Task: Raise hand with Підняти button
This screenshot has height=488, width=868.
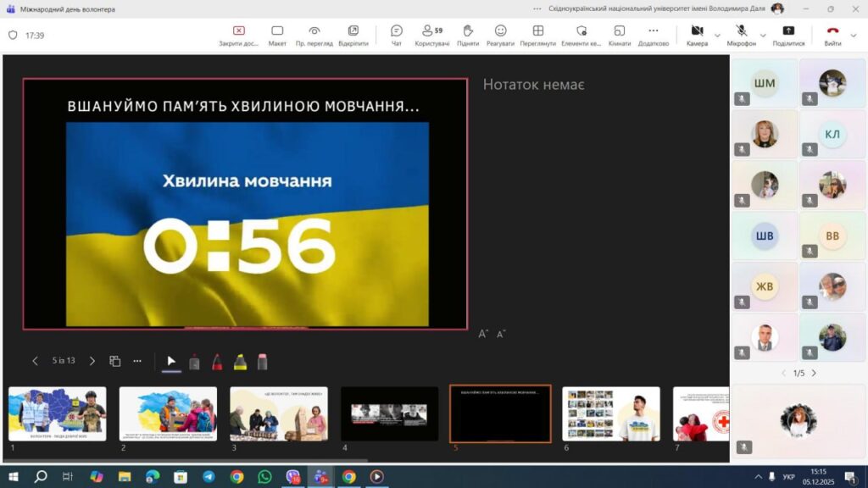Action: [467, 35]
